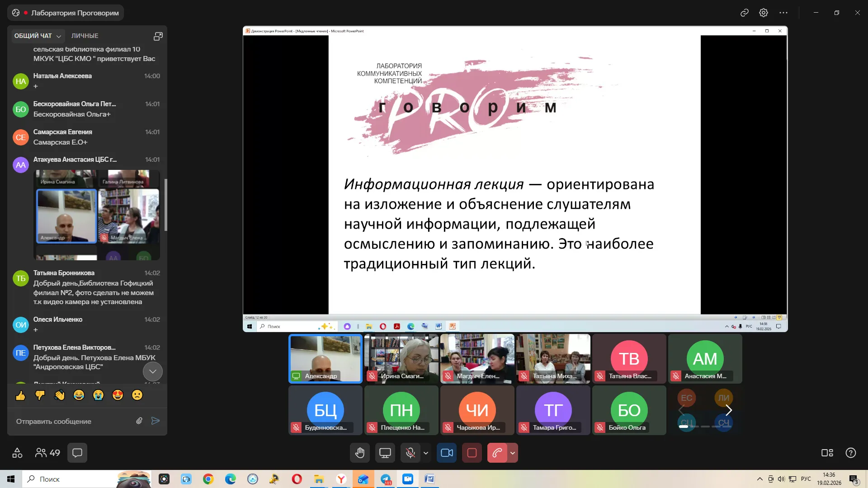
Task: Show hidden system tray icons
Action: coord(759,479)
